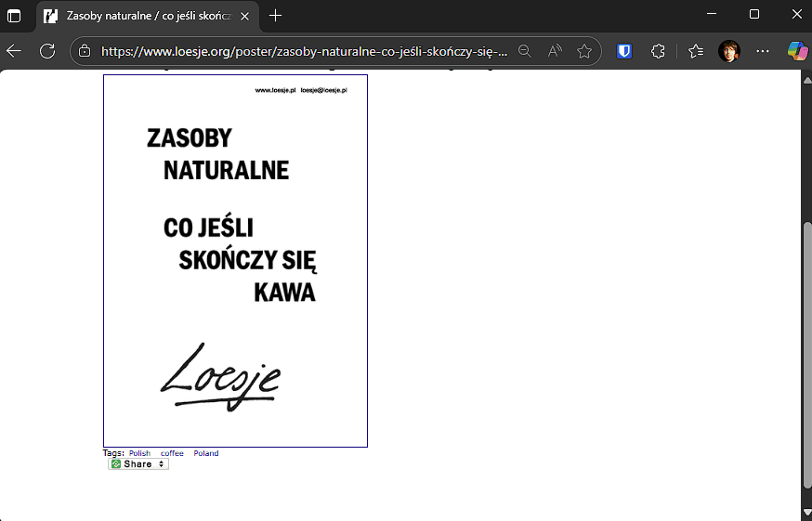Open Settings and more ellipsis menu

point(763,51)
